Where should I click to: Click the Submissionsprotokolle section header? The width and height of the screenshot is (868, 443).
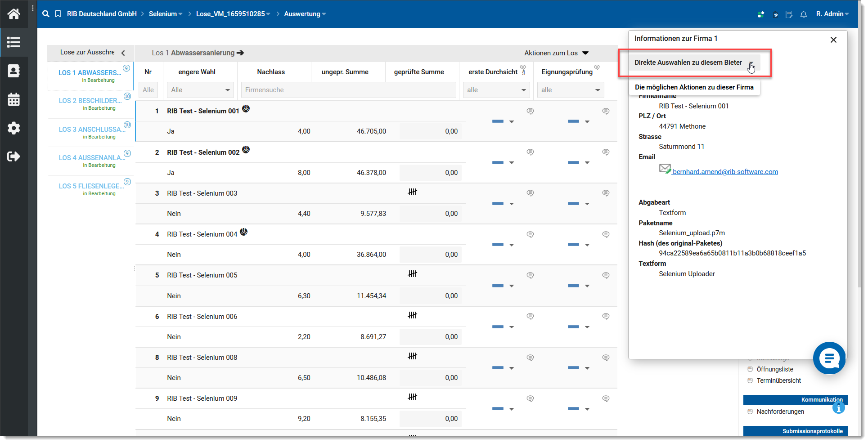point(795,431)
